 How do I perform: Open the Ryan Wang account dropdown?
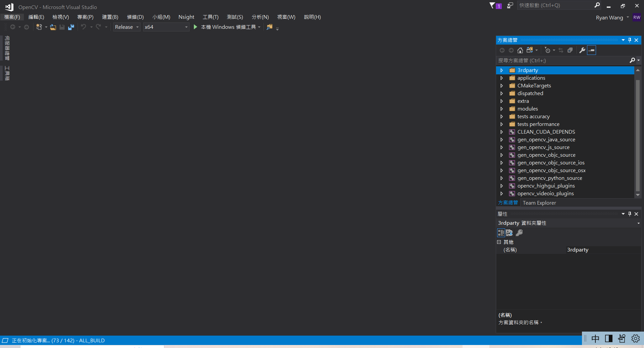point(628,17)
